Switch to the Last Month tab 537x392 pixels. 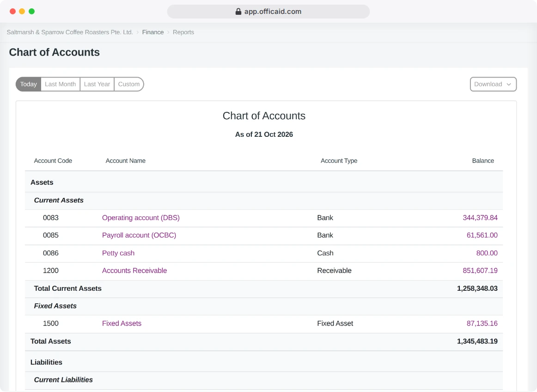pyautogui.click(x=60, y=84)
